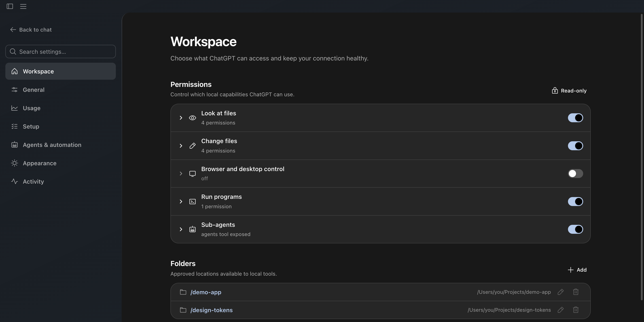644x322 pixels.
Task: Click the plus icon next to Add
Action: click(x=570, y=270)
